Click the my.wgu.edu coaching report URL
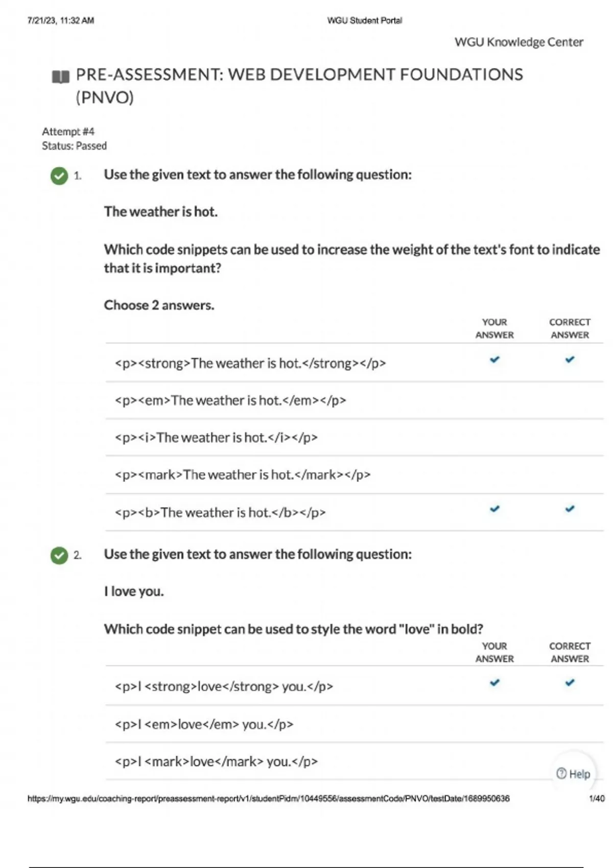613x868 pixels. [268, 799]
